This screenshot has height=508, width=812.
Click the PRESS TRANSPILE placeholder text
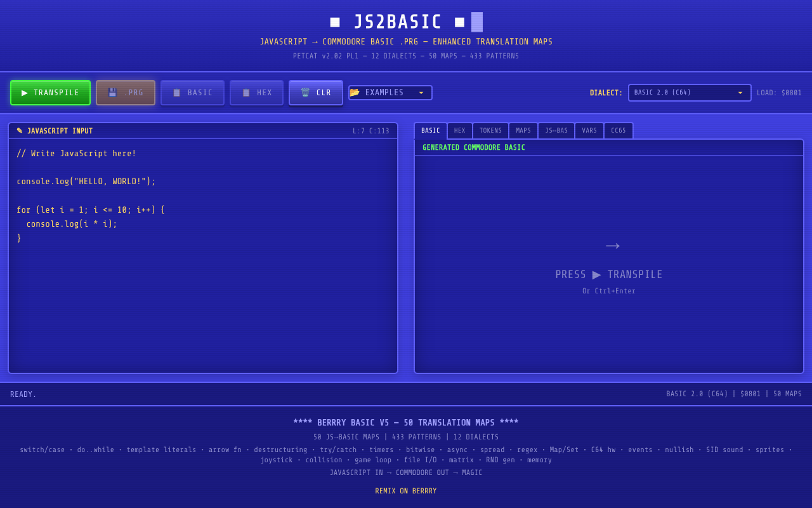[609, 275]
